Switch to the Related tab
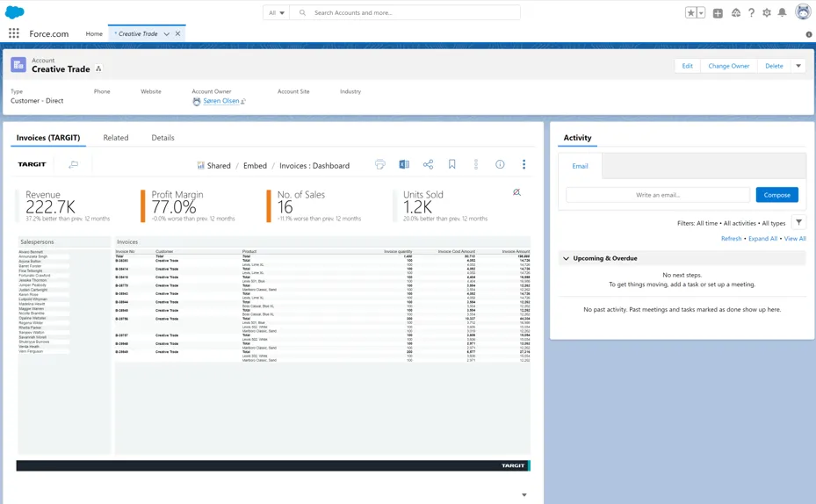Image resolution: width=816 pixels, height=504 pixels. [116, 138]
